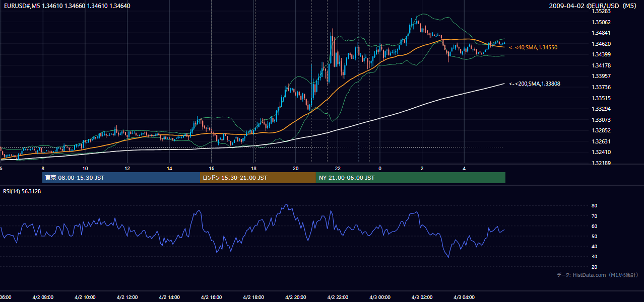This screenshot has height=302, width=644.
Task: Click the 4/3 00:00 bottom time label
Action: coord(380,297)
